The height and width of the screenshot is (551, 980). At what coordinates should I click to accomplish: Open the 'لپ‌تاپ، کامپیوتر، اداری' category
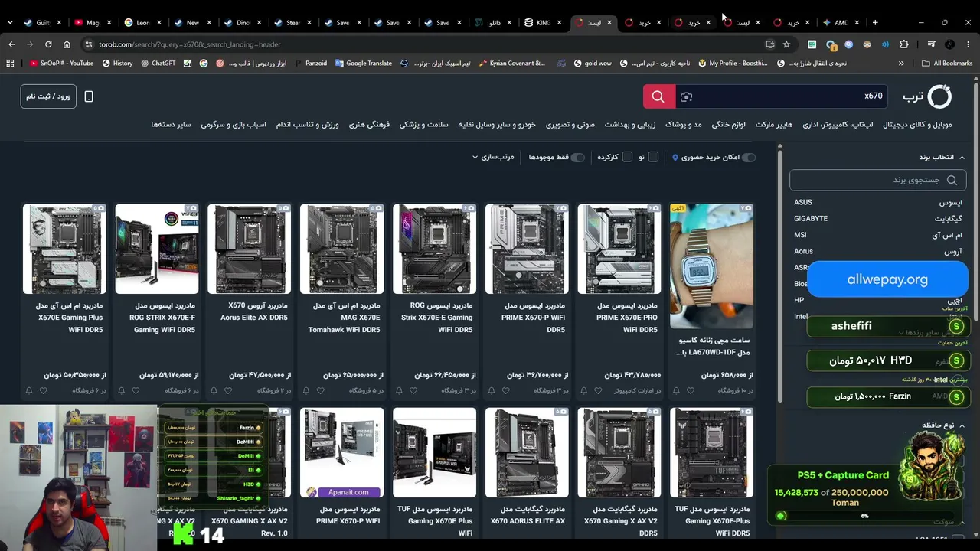(x=838, y=124)
